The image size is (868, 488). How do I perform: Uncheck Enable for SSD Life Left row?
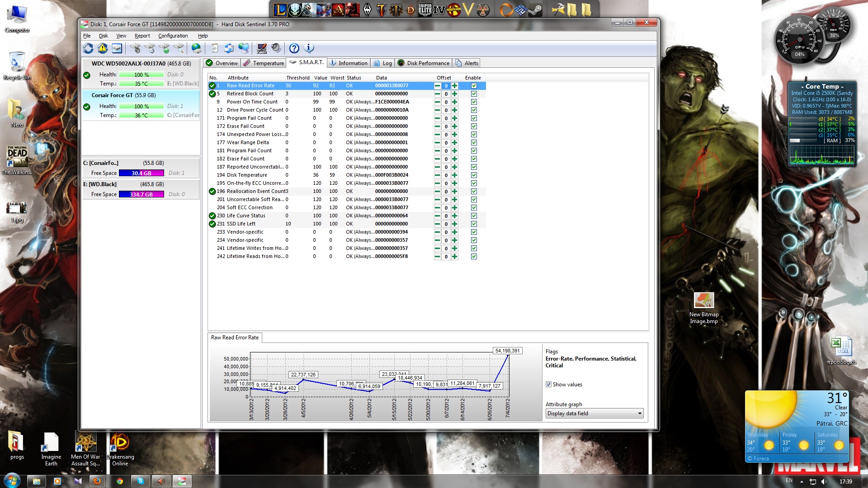pyautogui.click(x=474, y=224)
